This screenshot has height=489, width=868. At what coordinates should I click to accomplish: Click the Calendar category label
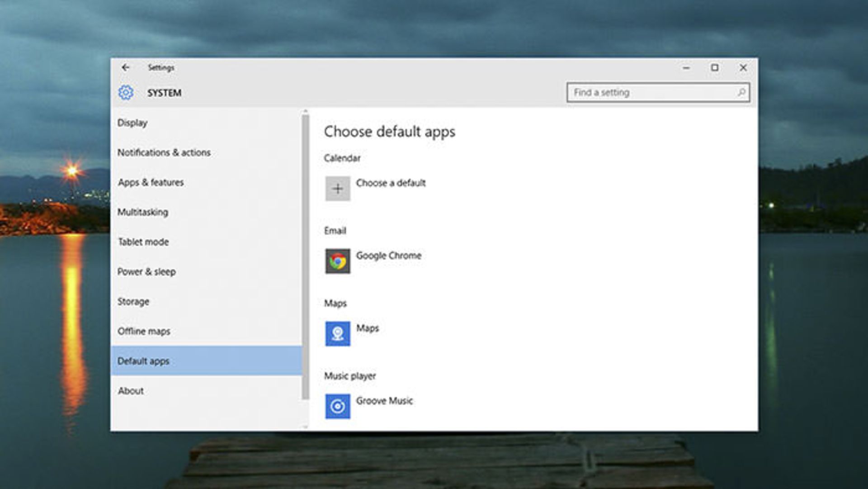pos(342,158)
